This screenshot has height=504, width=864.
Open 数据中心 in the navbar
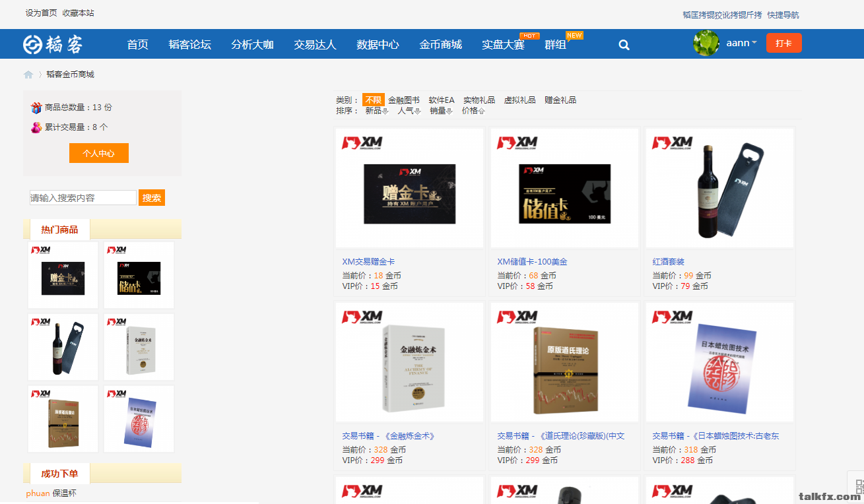[378, 45]
